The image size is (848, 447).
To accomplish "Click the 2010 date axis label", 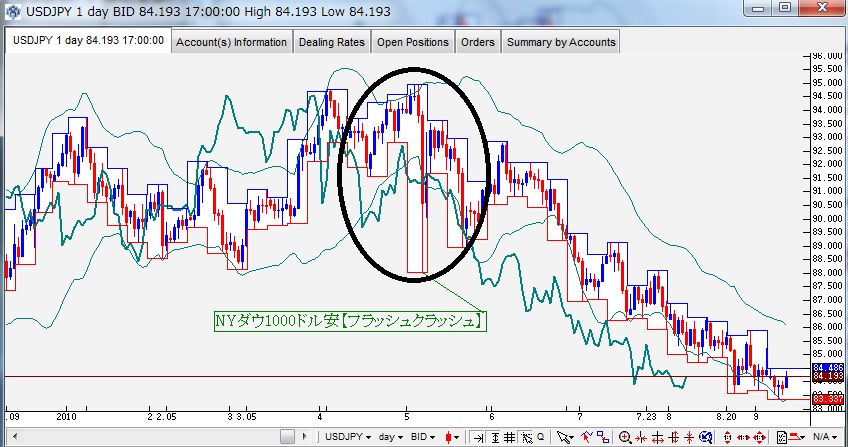I will click(x=66, y=417).
